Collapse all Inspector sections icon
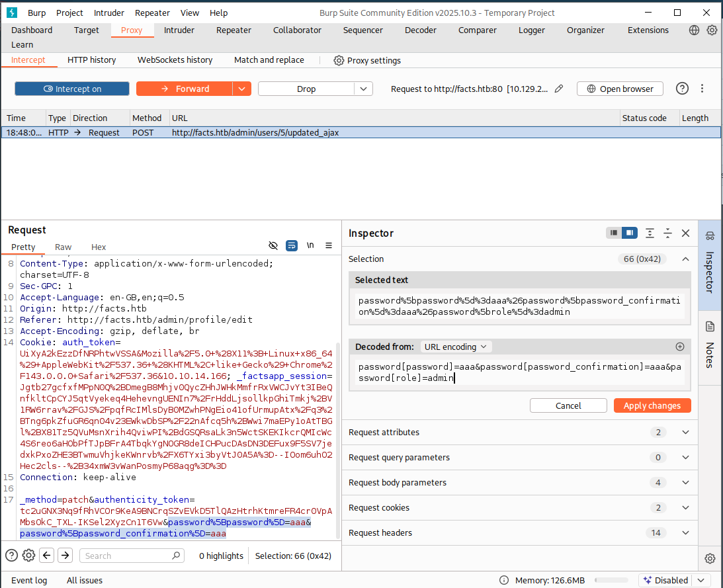 (667, 233)
